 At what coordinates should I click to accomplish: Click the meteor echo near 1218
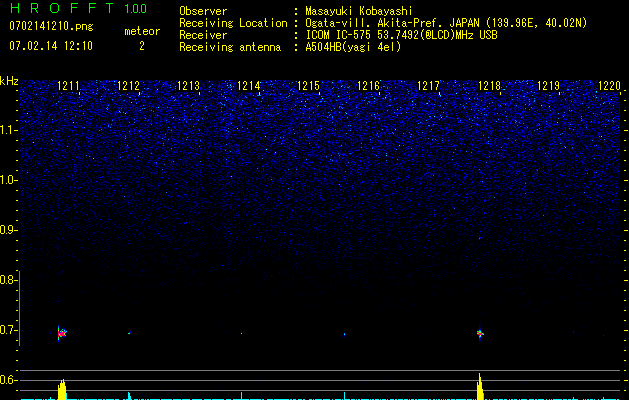(480, 333)
